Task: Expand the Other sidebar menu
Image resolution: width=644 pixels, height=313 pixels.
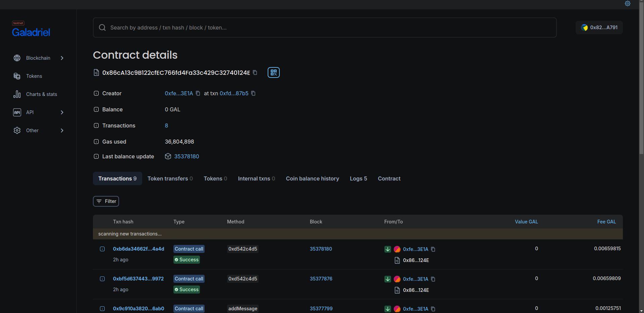Action: [62, 131]
